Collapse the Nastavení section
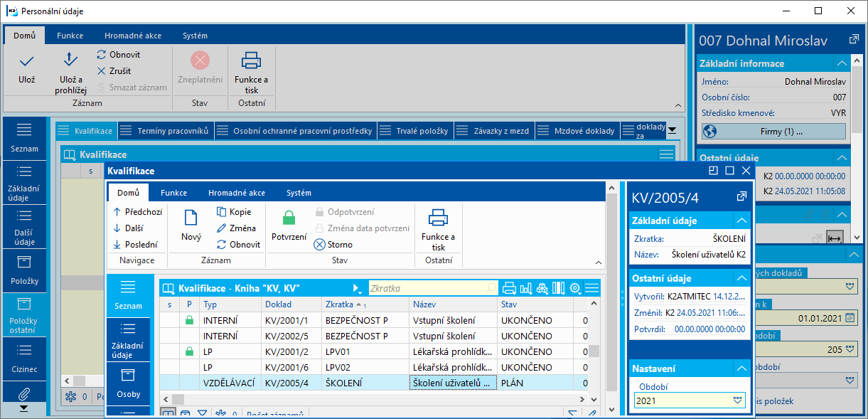 741,368
